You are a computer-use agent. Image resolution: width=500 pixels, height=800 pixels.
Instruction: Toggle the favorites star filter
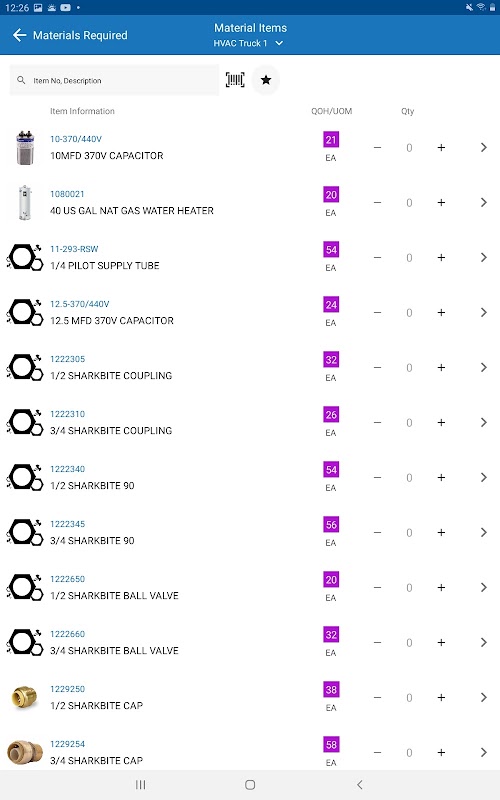coord(266,80)
